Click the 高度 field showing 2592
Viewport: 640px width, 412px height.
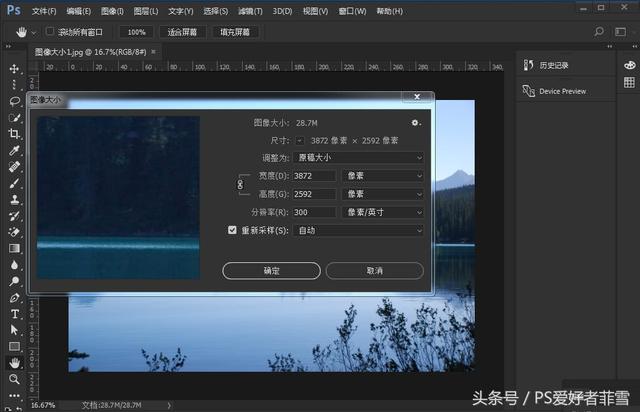(x=314, y=194)
